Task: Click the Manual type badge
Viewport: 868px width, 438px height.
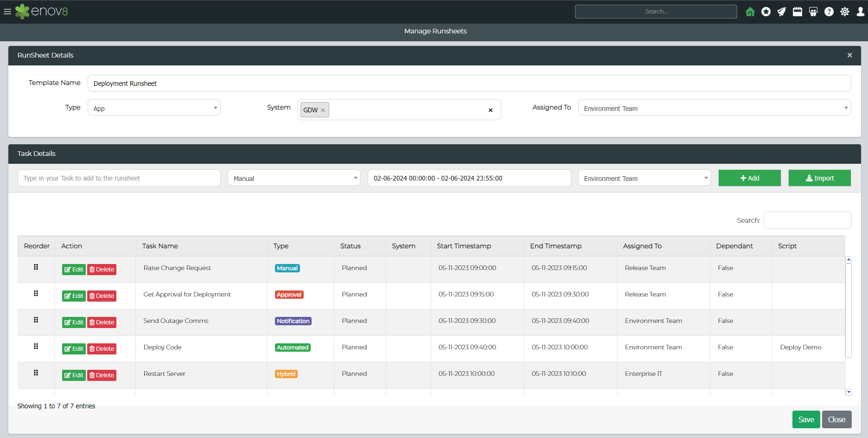Action: point(287,268)
